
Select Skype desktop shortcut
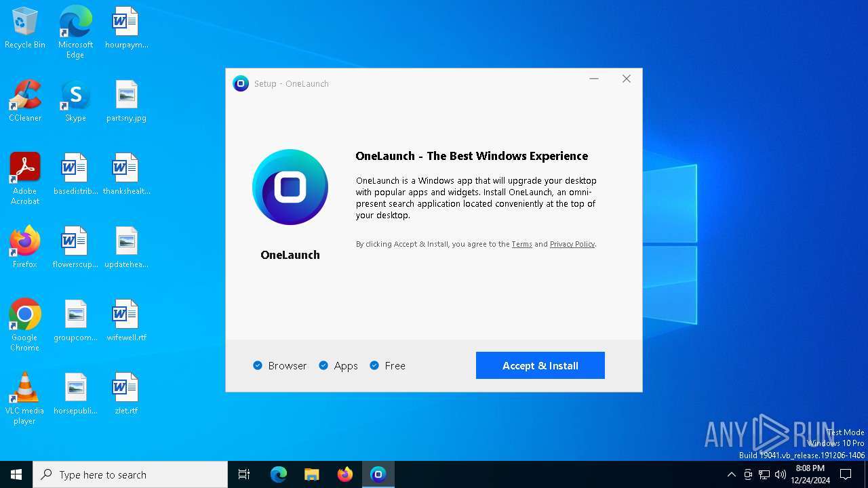pos(75,102)
